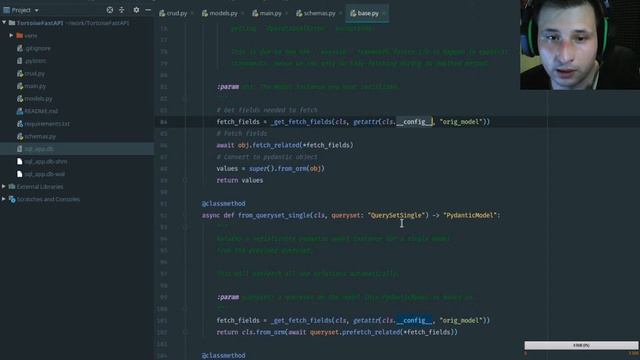Viewport: 640px width, 360px height.
Task: Select sql_app.db-shm file in tree
Action: (x=46, y=162)
